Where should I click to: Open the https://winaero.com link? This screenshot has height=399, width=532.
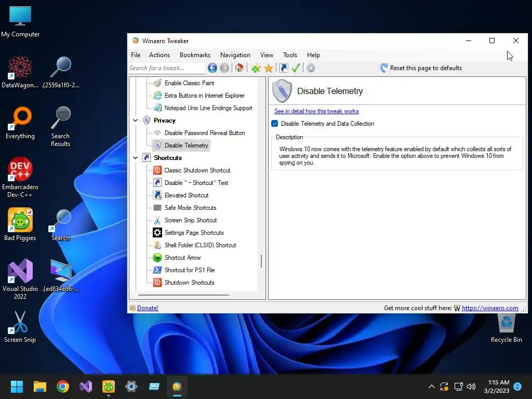[490, 308]
